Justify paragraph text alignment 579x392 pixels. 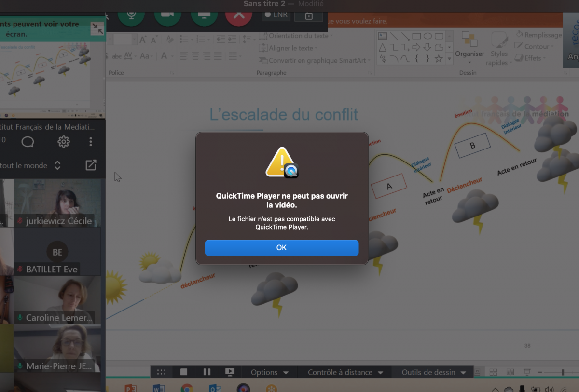coord(218,56)
